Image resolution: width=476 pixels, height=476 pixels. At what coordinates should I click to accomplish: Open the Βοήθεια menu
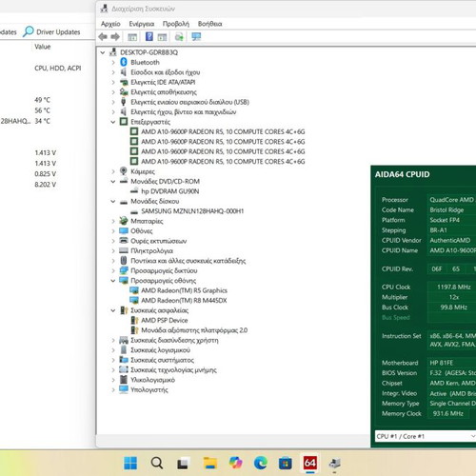(x=209, y=24)
